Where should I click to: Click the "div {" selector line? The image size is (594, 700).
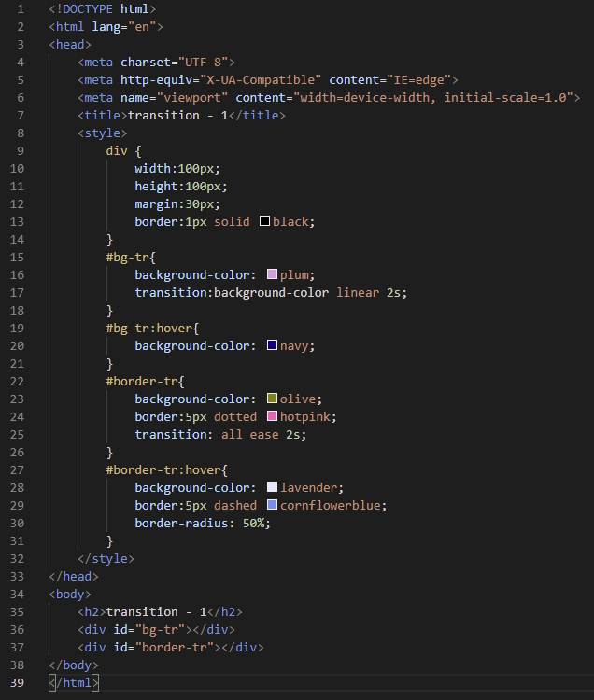[123, 151]
